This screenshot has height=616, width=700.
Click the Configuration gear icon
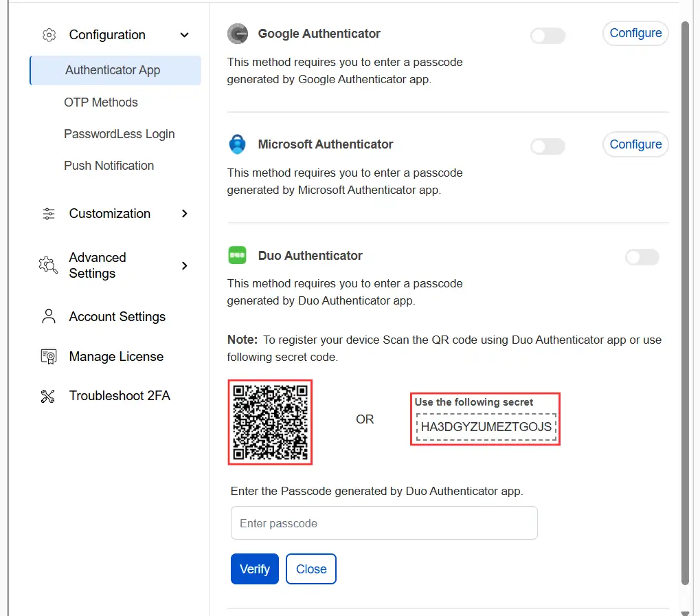click(47, 34)
